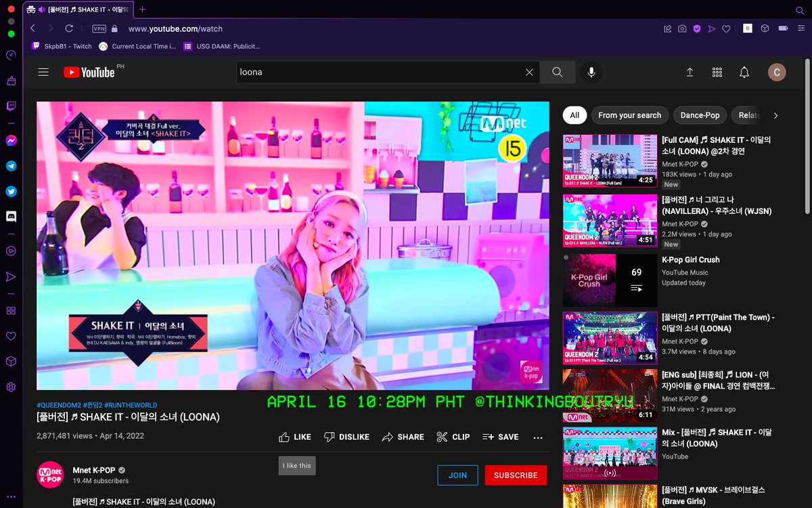
Task: Click the CLIP button
Action: [453, 437]
